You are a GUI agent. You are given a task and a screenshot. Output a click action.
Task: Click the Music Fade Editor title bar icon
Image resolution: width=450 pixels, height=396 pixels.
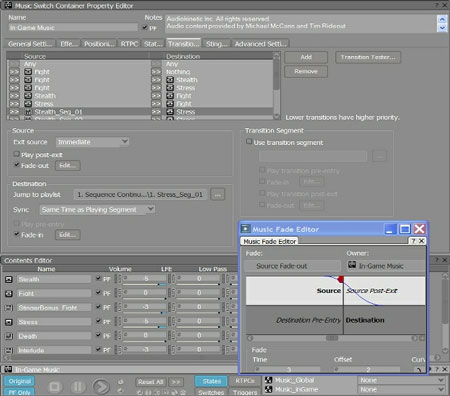tap(246, 229)
